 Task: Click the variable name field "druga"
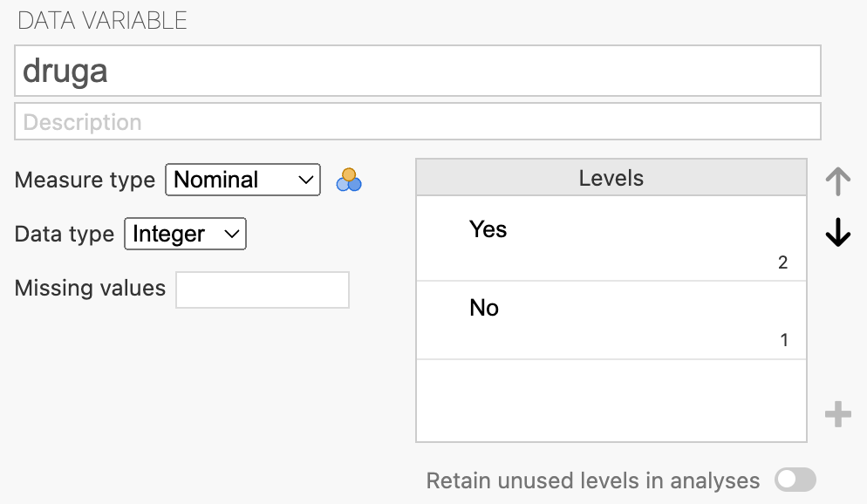point(418,71)
